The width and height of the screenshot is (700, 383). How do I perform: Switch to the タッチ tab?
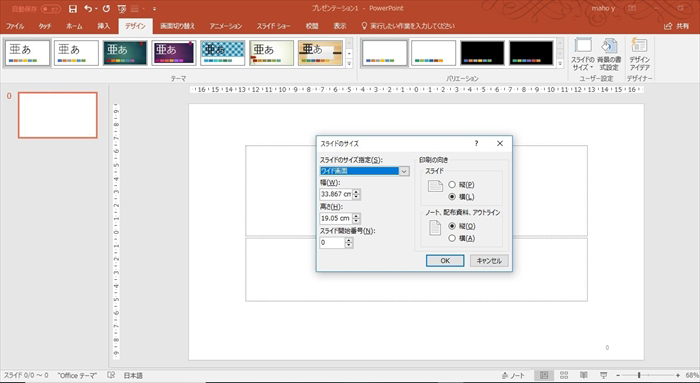click(x=45, y=26)
